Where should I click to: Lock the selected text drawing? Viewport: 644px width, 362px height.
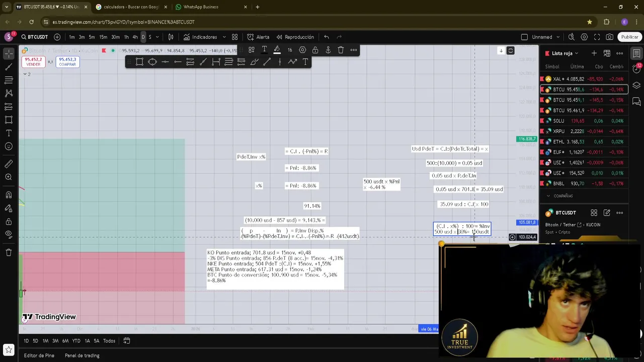[315, 50]
